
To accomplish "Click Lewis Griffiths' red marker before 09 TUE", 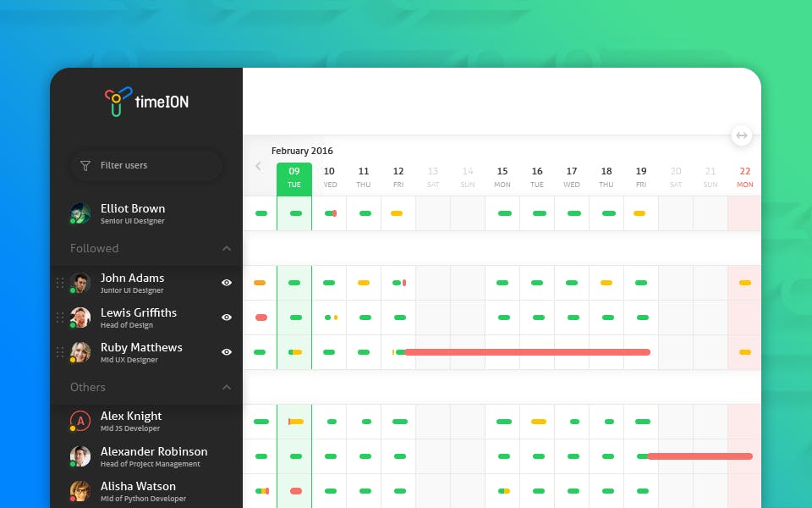I will [261, 317].
